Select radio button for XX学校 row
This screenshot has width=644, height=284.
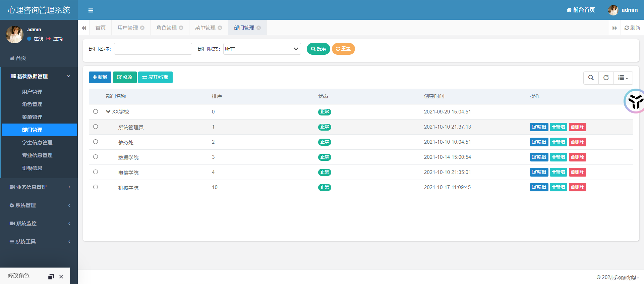coord(96,111)
